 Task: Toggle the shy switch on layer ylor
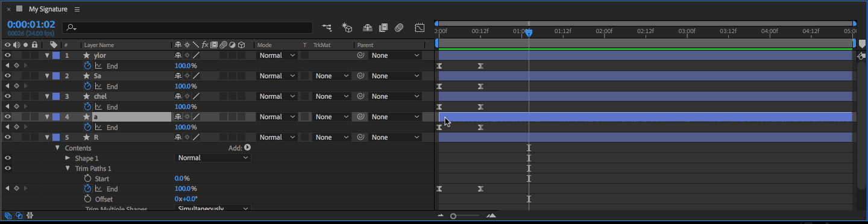click(178, 55)
